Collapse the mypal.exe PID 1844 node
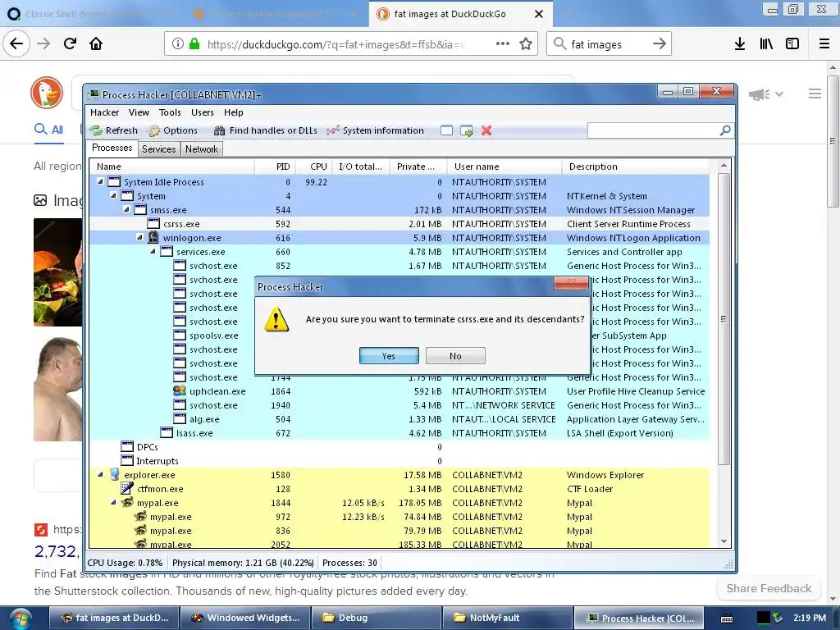The image size is (840, 630). [113, 503]
